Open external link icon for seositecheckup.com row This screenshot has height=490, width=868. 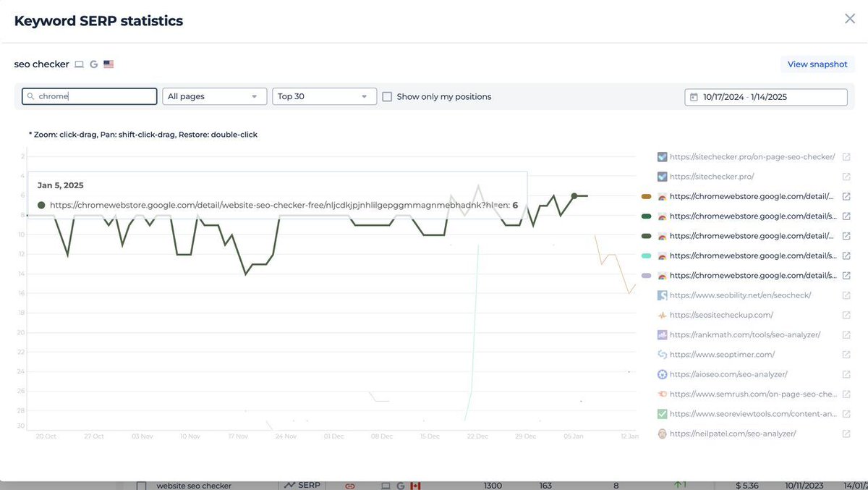pos(846,315)
